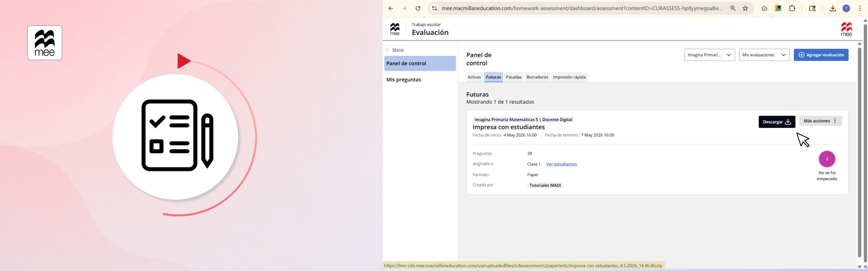Viewport: 868px width, 271px height.
Task: Click the browser forward arrow
Action: 404,8
